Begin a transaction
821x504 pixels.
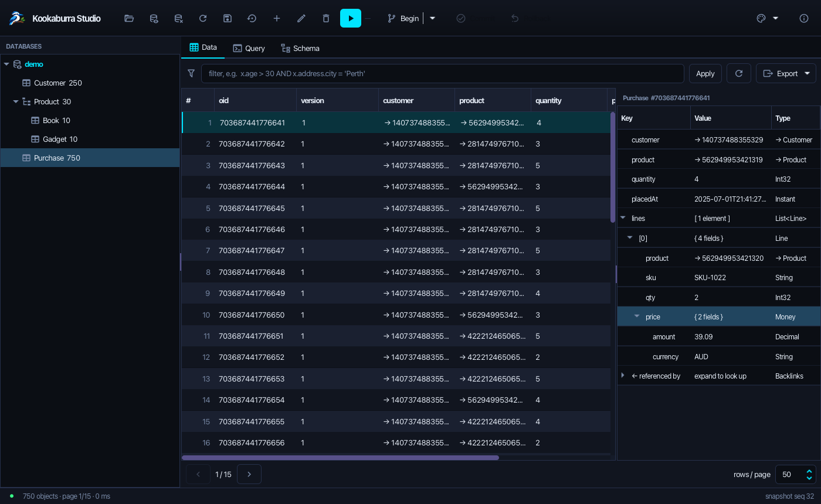[x=403, y=18]
